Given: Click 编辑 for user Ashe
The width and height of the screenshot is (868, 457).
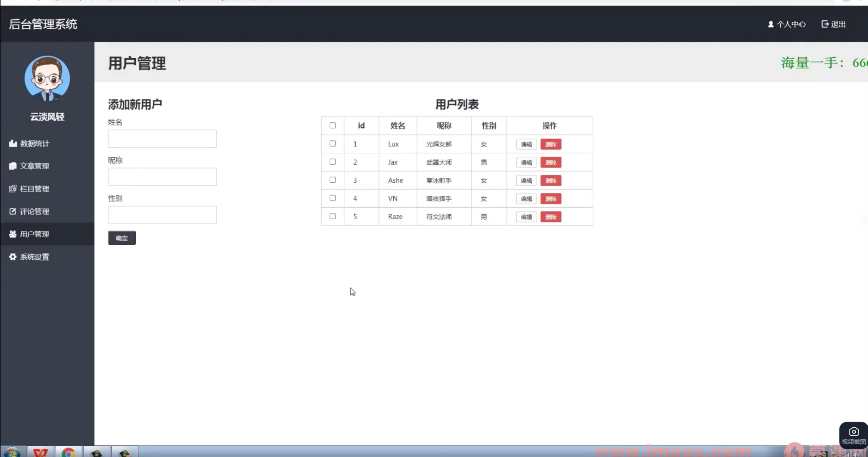Looking at the screenshot, I should (526, 180).
